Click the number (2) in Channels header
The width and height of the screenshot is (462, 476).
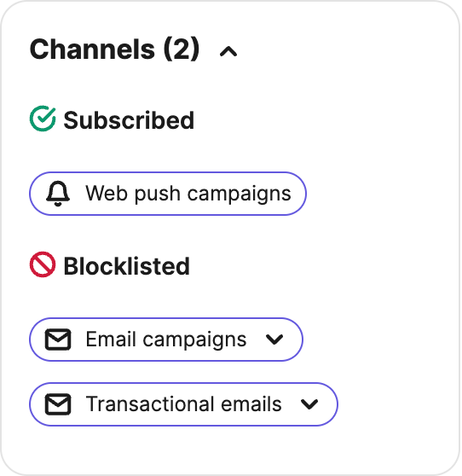click(182, 49)
